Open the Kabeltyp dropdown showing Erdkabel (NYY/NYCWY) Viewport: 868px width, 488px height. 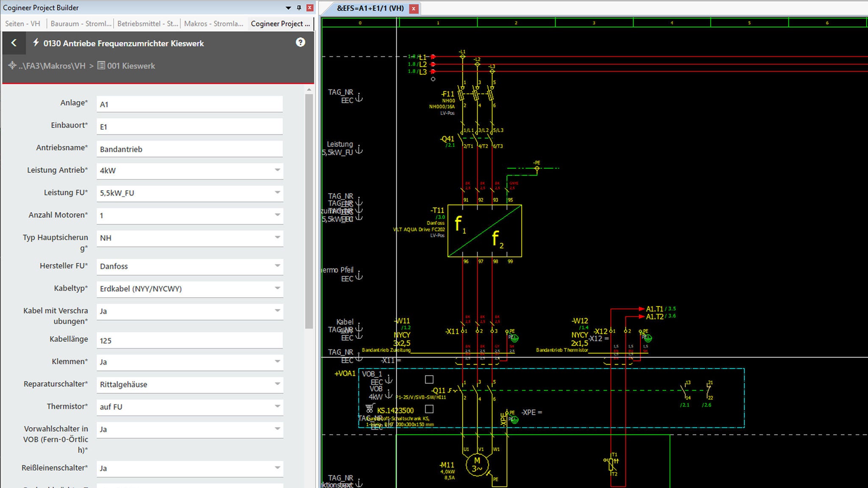[x=277, y=289]
